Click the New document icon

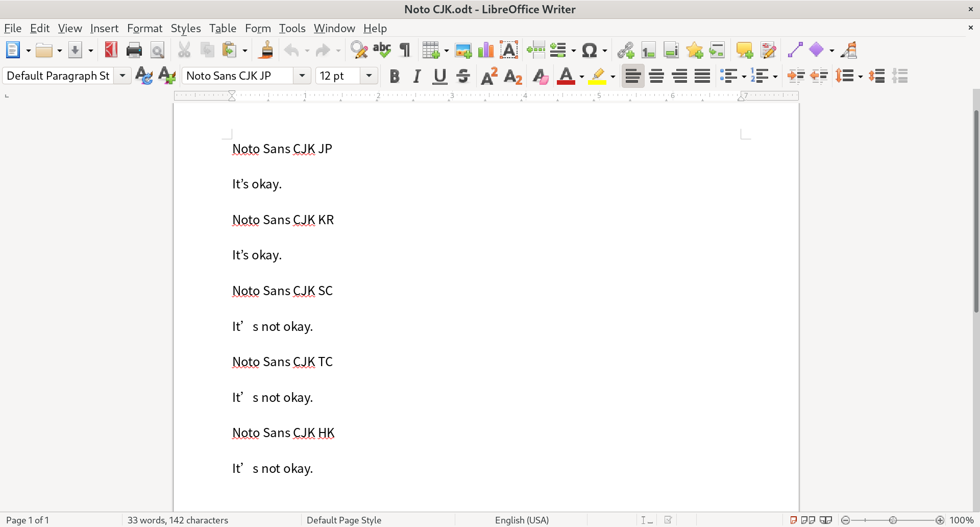13,50
